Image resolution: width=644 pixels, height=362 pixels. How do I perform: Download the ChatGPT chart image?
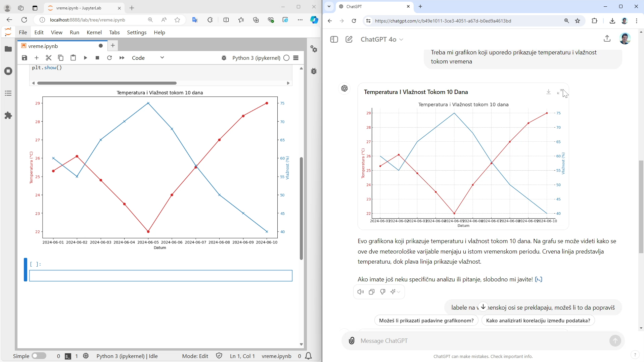click(x=548, y=92)
